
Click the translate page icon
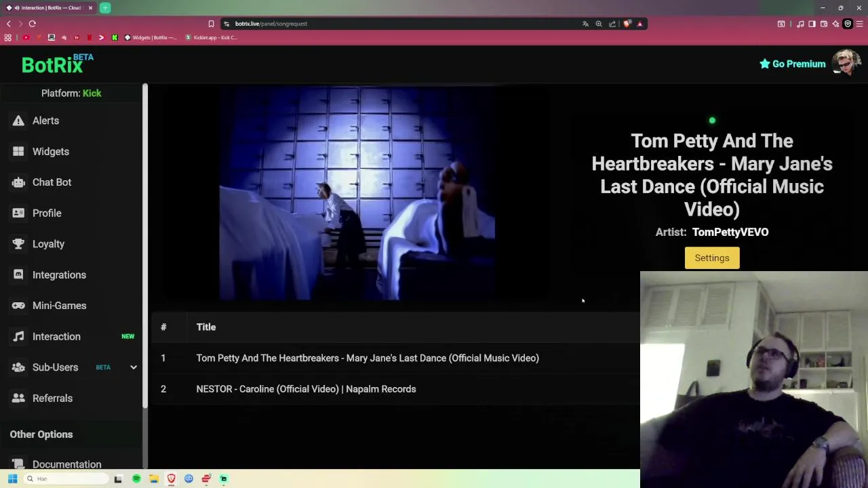585,24
